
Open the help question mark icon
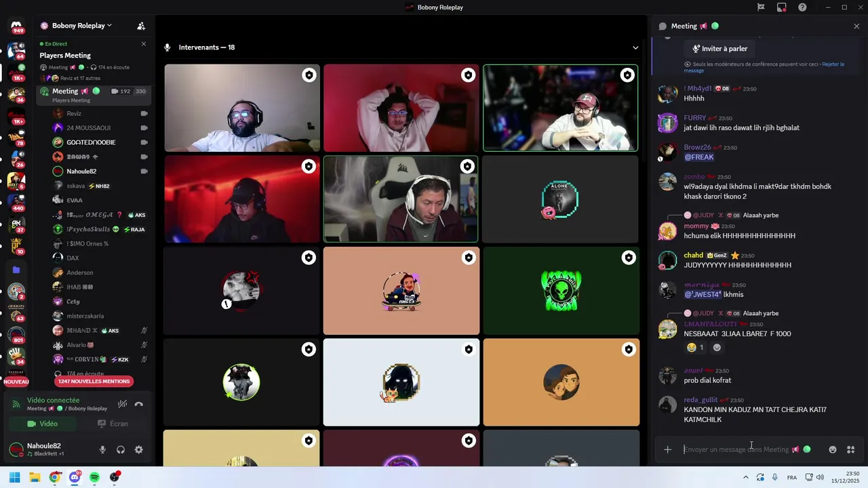(x=802, y=7)
